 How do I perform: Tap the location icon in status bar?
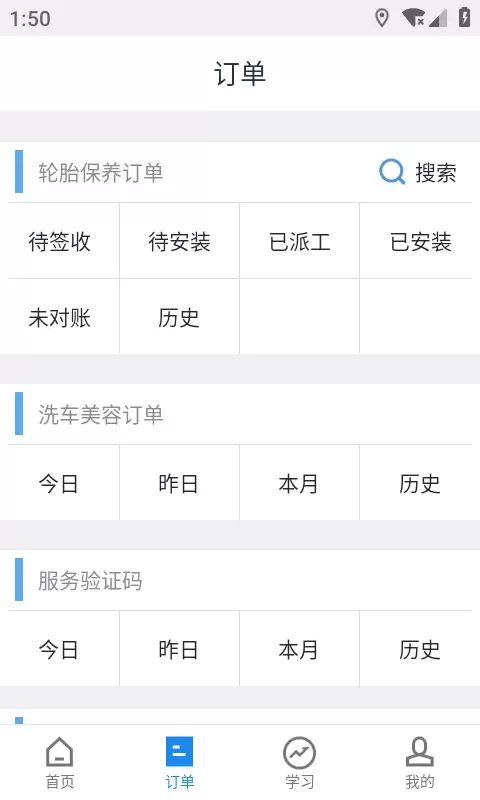click(382, 18)
